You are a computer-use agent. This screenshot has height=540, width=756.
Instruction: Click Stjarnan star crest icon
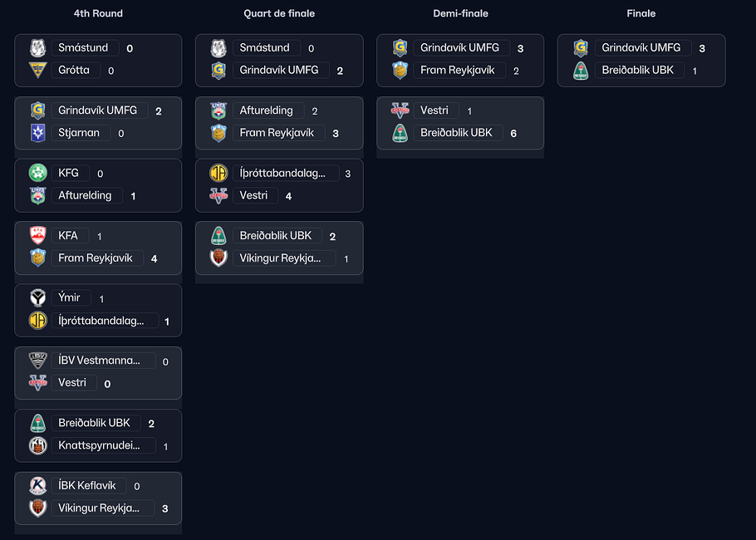37,133
